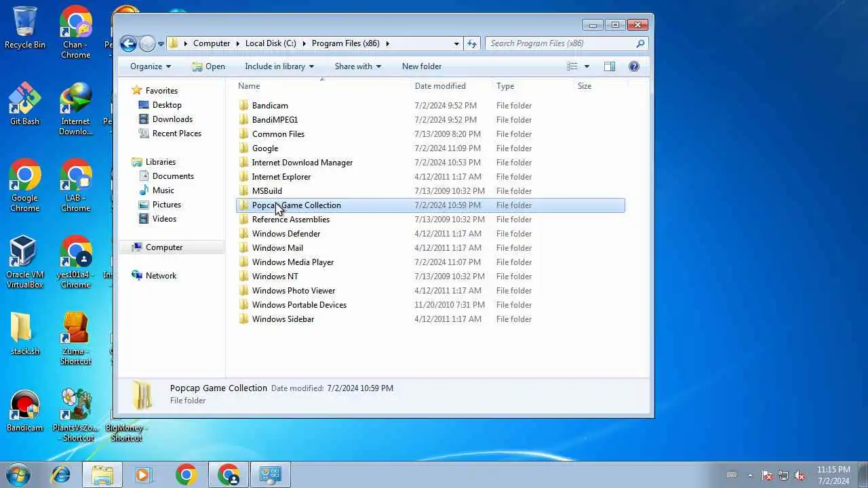
Task: Select the MSBuild folder icon
Action: (x=244, y=191)
